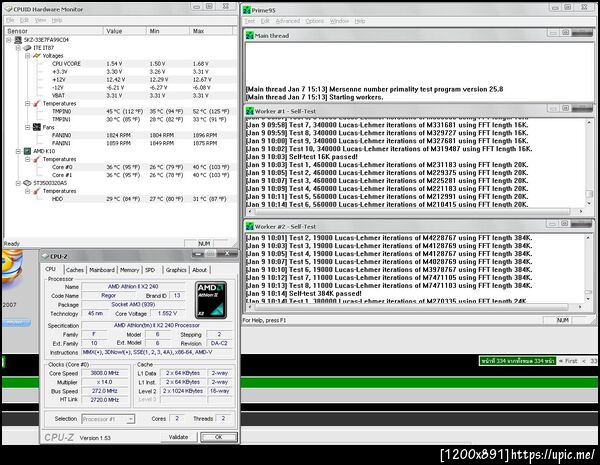This screenshot has width=600, height=465.
Task: Click the Sensor column header
Action: (54, 31)
